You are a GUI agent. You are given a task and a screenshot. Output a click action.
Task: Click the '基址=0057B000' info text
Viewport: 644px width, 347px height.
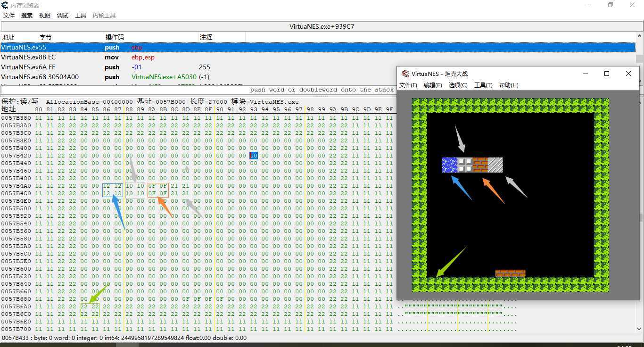[161, 102]
